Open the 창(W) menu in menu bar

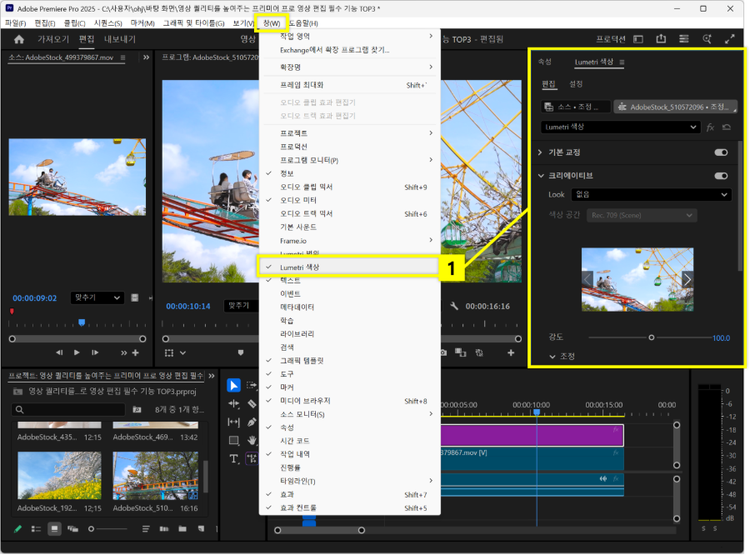pyautogui.click(x=271, y=23)
